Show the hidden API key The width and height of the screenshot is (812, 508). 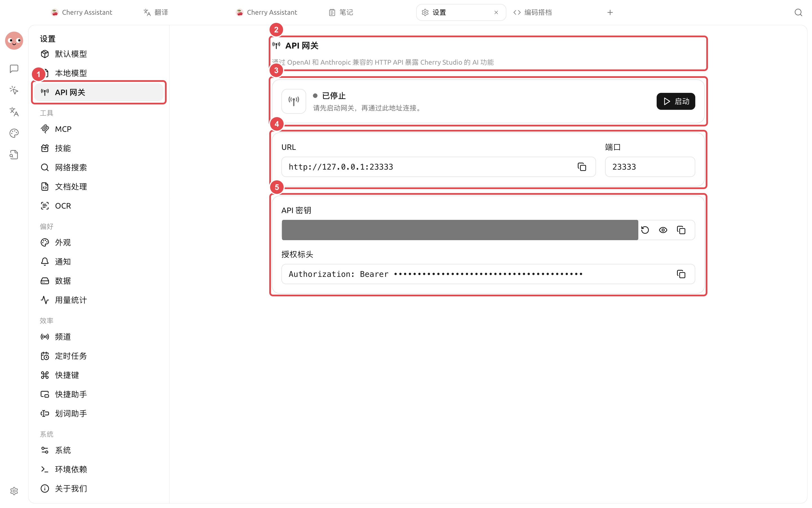pos(663,230)
